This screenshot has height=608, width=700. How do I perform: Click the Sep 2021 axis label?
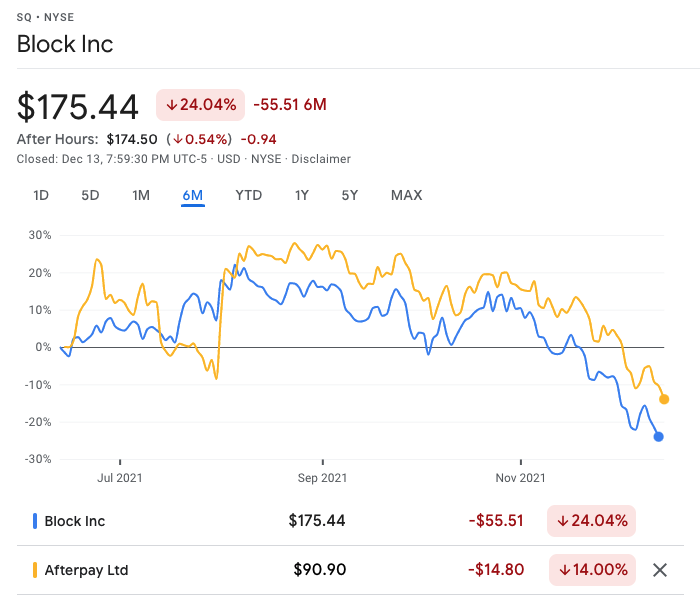[324, 478]
